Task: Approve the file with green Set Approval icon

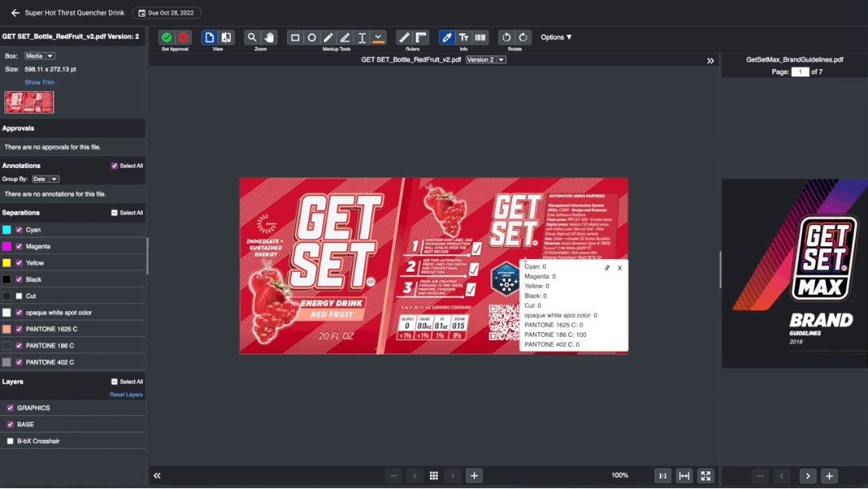Action: click(x=166, y=37)
